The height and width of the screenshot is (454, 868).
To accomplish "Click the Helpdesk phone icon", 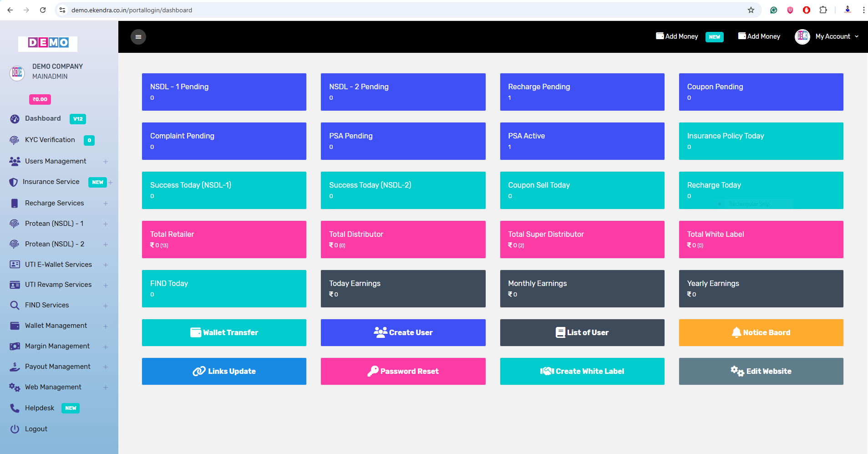I will pos(15,408).
